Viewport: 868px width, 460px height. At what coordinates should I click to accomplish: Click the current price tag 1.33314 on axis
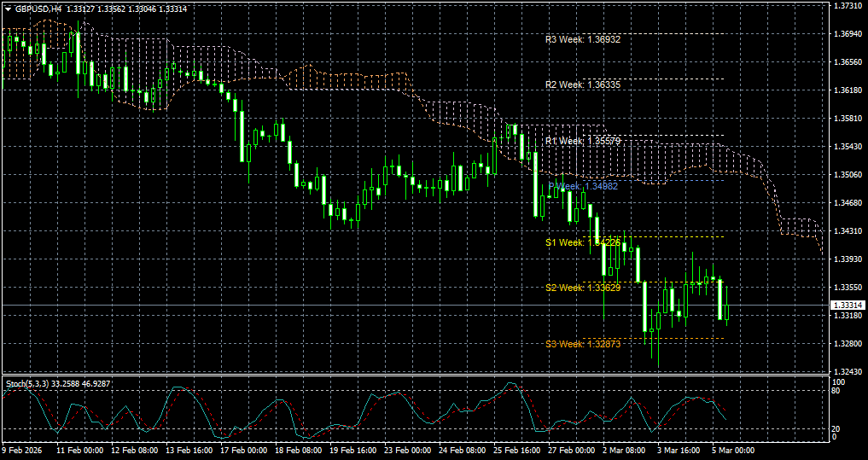pyautogui.click(x=847, y=305)
